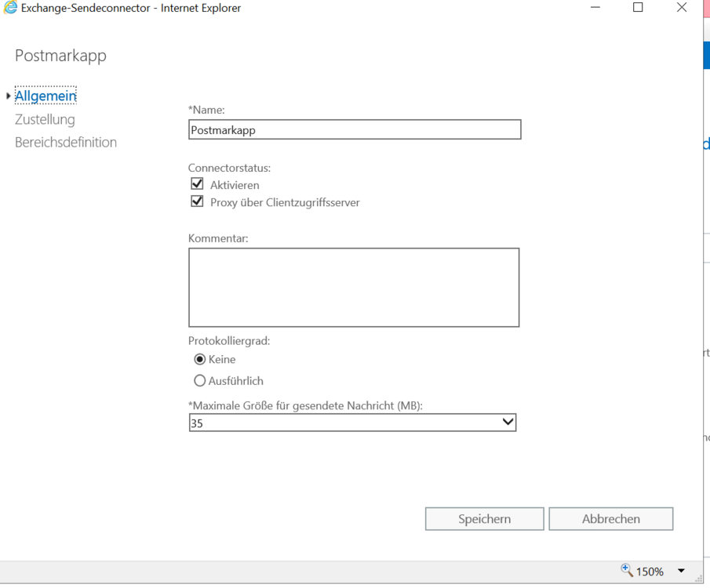Close the Exchange-Sendeconnector window
This screenshot has height=588, width=710.
point(681,8)
